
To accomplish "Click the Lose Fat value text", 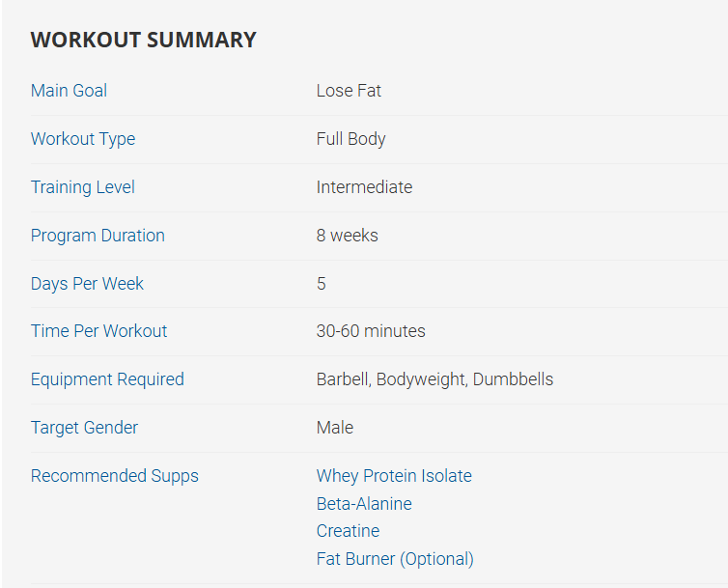I will pyautogui.click(x=349, y=91).
